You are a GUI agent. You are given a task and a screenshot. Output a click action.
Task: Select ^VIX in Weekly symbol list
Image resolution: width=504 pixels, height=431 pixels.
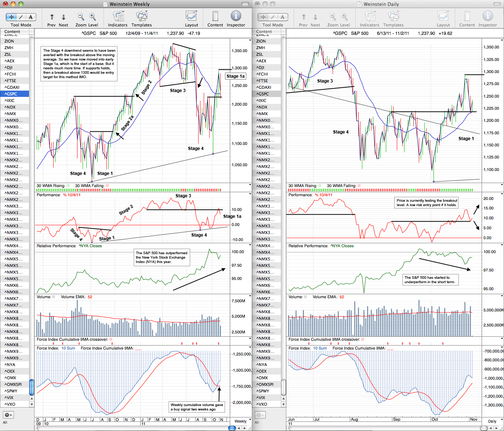(15, 398)
